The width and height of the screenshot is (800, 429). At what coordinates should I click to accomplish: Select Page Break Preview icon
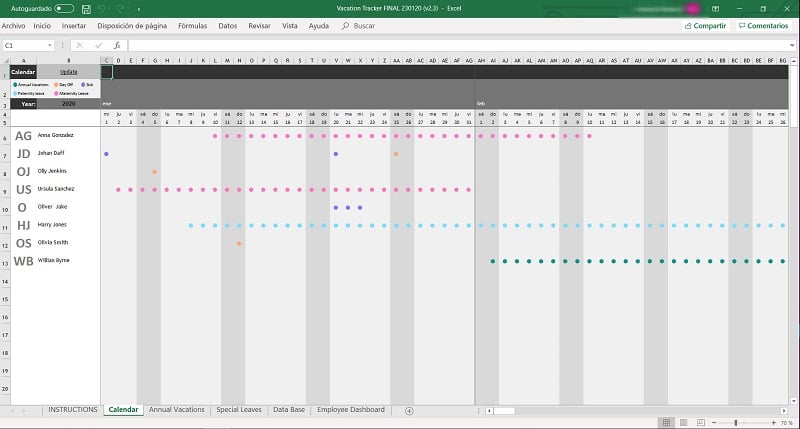[x=701, y=422]
